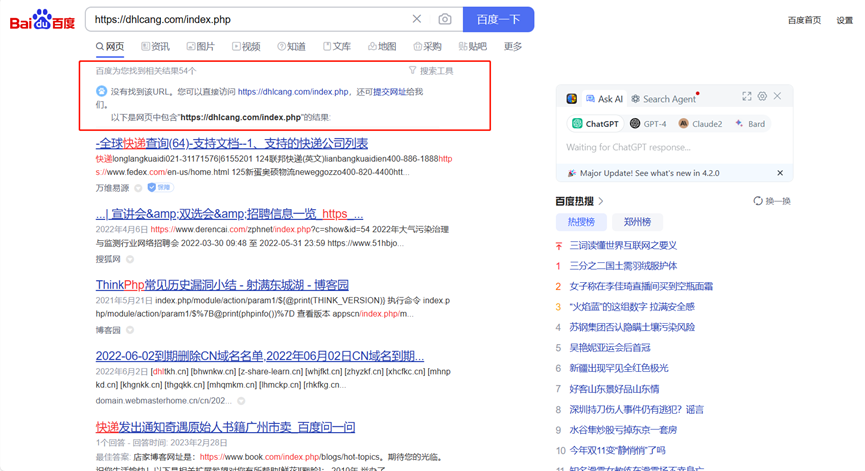The image size is (865, 471).
Task: Open hot topic 苏钢集团否认隐瞒土壤污染风险
Action: coord(632,327)
